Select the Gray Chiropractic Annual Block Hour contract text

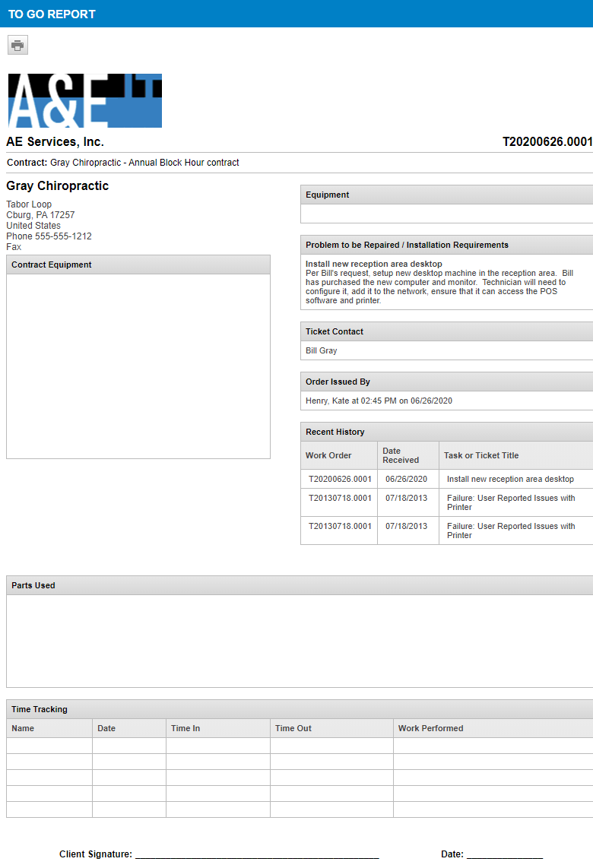tap(144, 163)
